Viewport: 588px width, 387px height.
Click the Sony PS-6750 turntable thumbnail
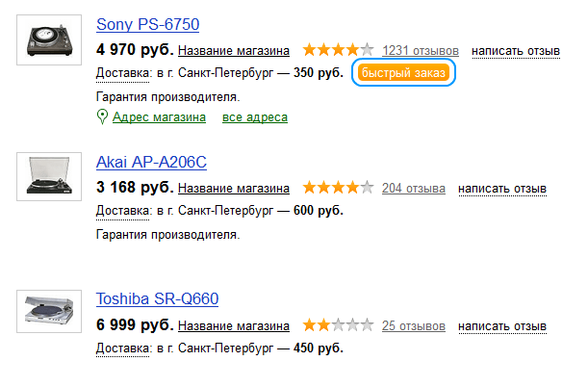click(46, 39)
